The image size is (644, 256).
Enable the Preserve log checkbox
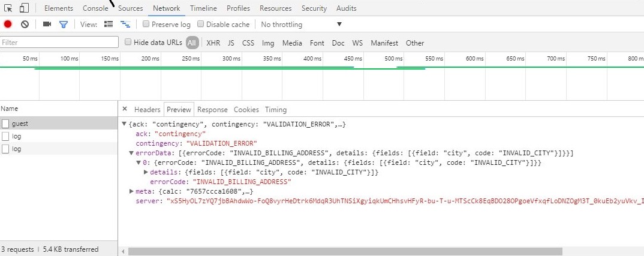click(x=146, y=25)
